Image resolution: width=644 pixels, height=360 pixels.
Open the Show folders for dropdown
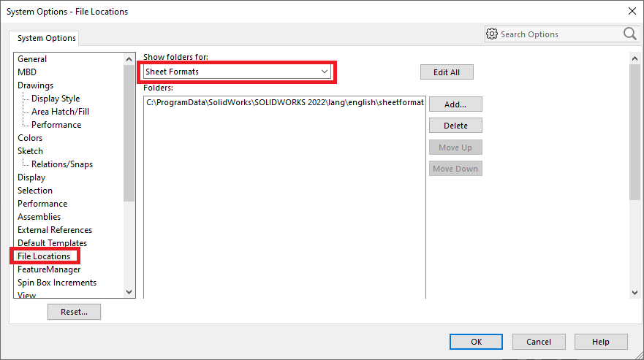236,72
